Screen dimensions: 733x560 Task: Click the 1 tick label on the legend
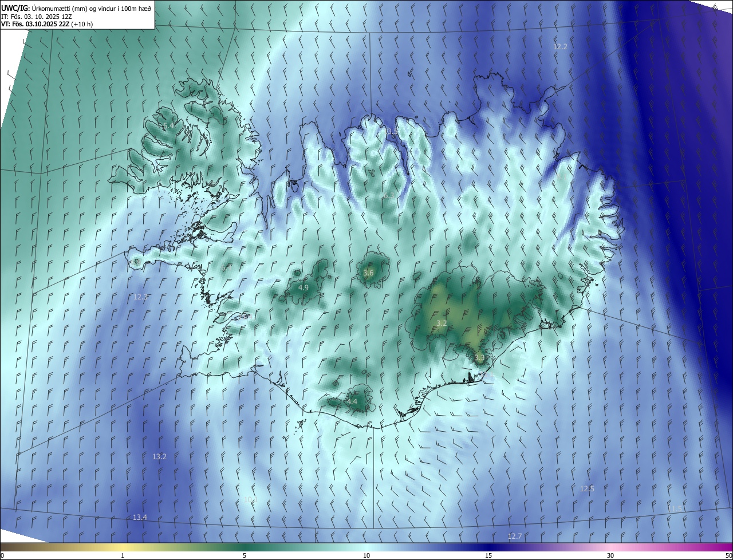[123, 555]
